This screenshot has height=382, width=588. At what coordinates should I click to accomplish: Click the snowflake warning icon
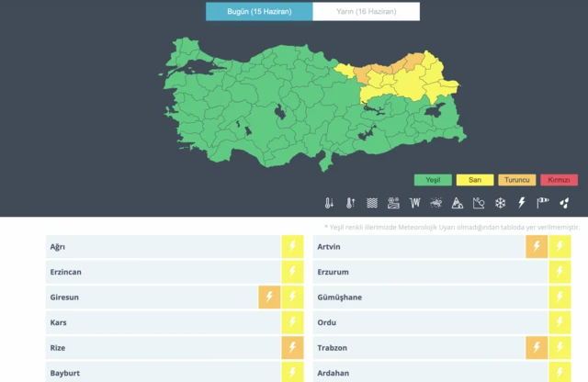point(501,203)
